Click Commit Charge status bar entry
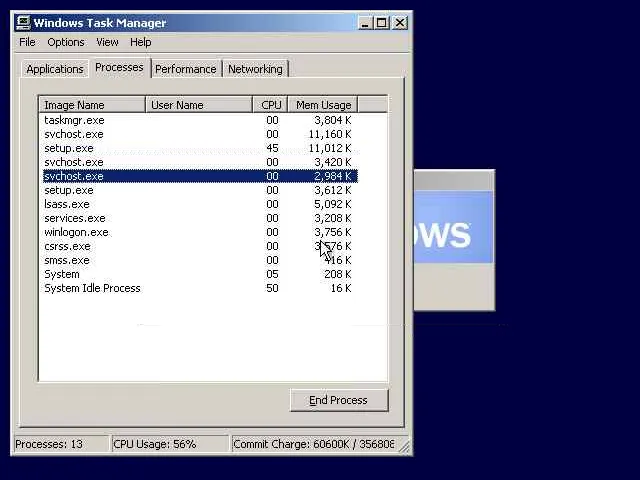640x480 pixels. [x=313, y=444]
